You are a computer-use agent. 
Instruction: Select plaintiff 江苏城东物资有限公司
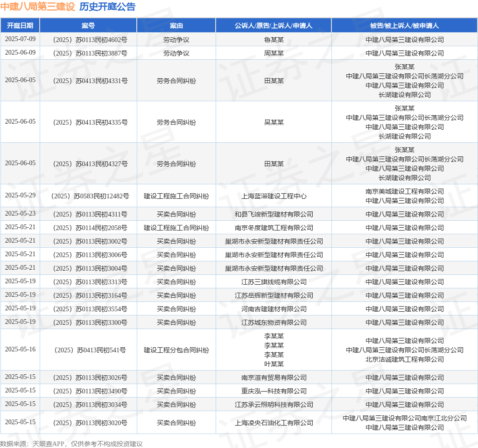pos(274,322)
